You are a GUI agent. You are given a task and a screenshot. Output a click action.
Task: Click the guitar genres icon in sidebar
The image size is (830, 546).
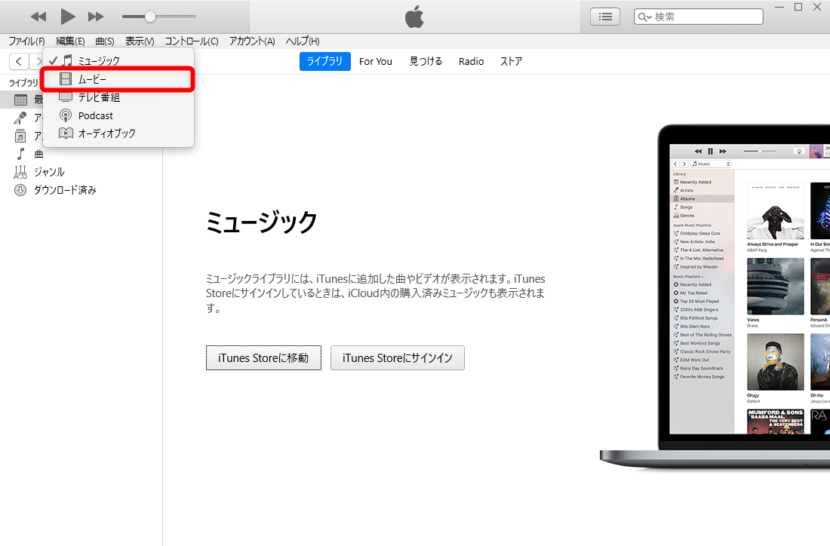click(x=20, y=172)
